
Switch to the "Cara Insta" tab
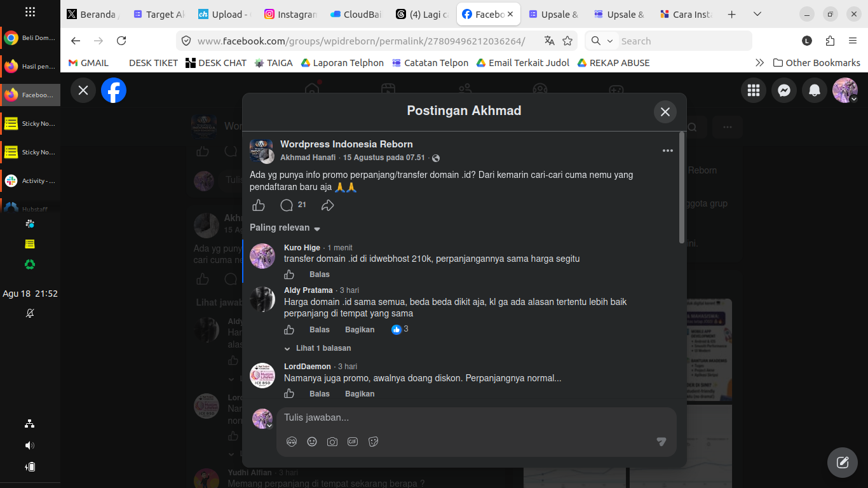pos(687,14)
